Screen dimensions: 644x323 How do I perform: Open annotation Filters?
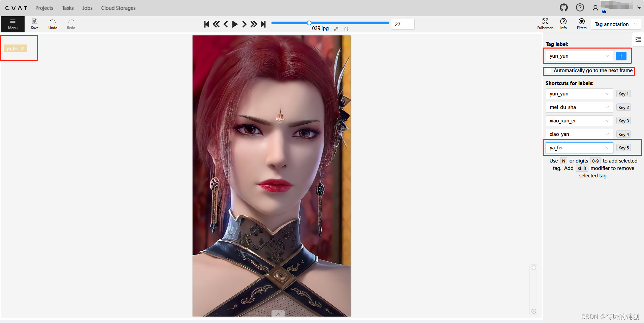coord(582,24)
